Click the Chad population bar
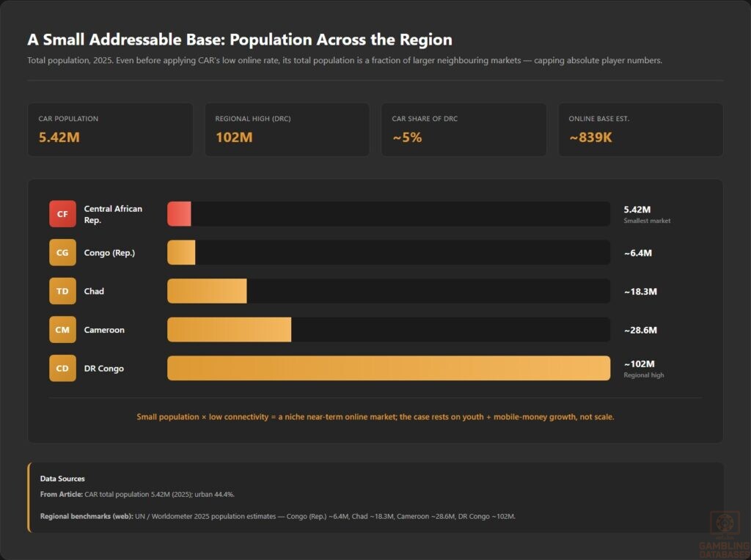 coord(207,291)
